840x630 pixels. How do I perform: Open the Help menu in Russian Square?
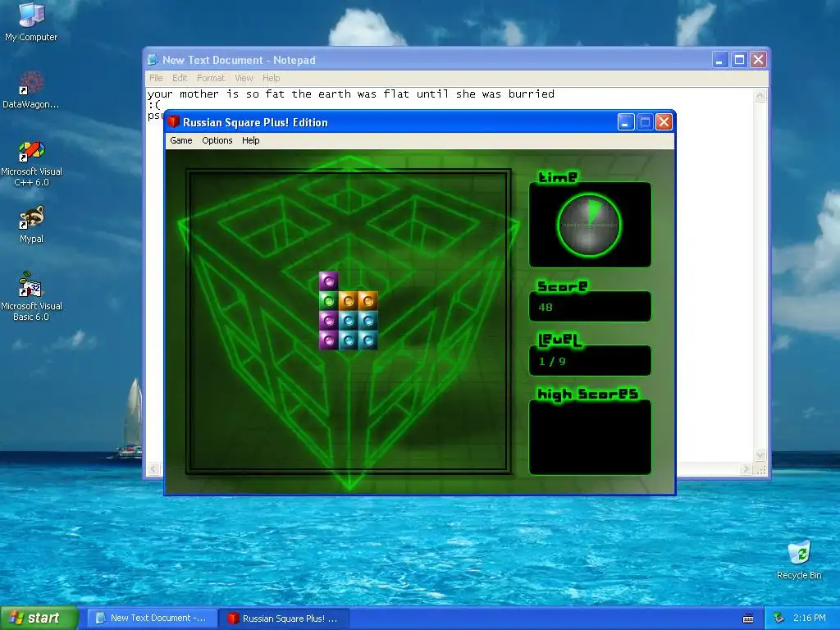[251, 140]
